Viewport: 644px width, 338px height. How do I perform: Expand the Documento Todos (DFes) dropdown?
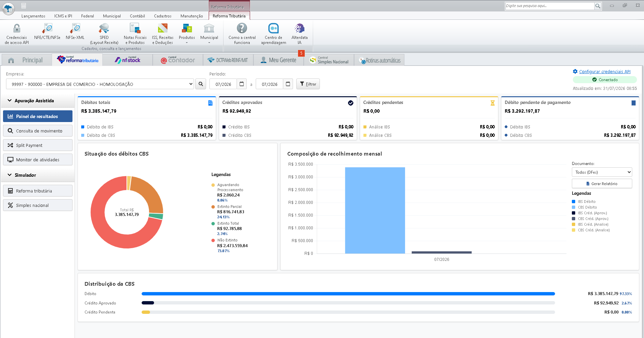tap(602, 172)
